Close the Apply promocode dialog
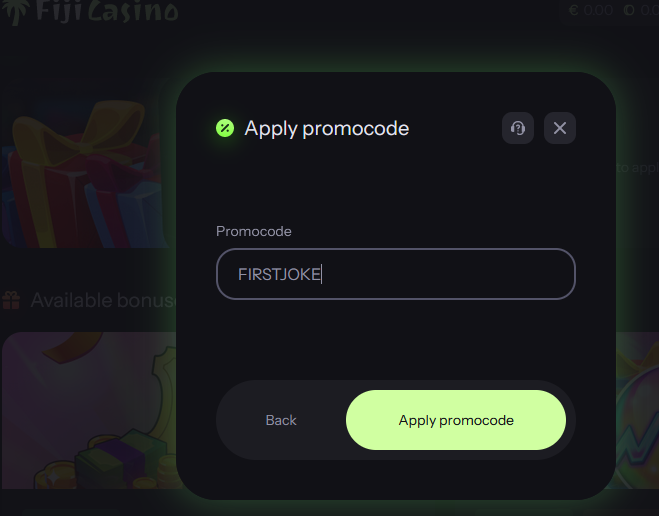The width and height of the screenshot is (659, 516). [x=560, y=128]
